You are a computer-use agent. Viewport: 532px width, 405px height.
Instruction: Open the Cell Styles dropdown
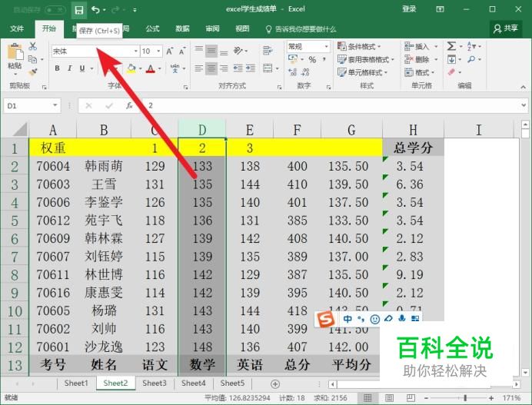click(x=362, y=72)
